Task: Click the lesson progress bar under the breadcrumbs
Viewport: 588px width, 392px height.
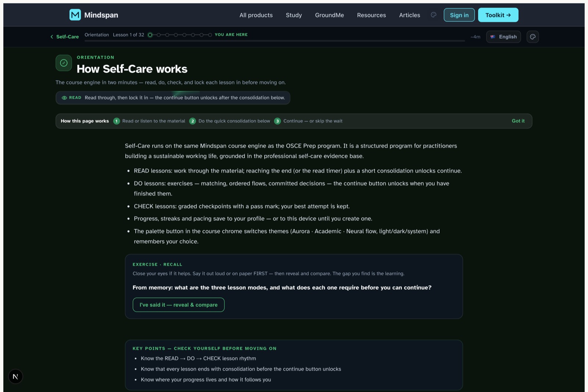Action: [x=275, y=41]
